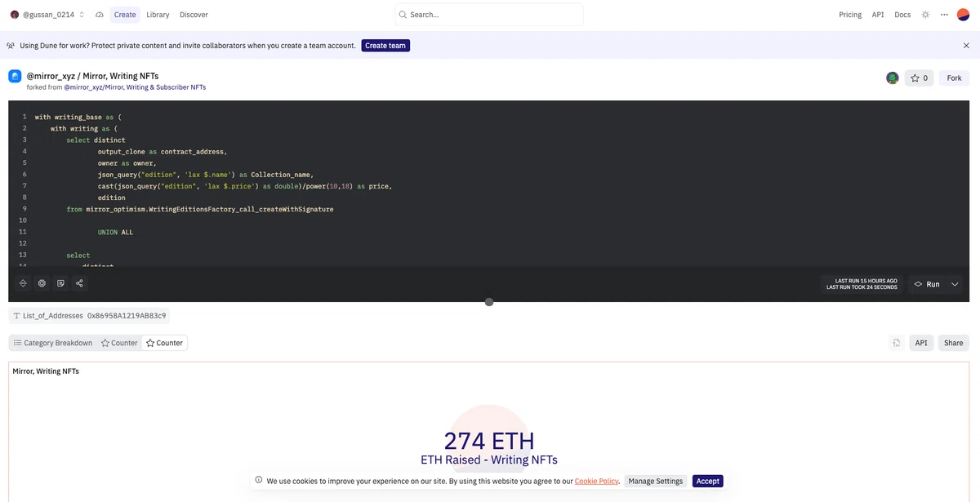Click the editor resize handle dot
980x502 pixels.
click(x=489, y=302)
